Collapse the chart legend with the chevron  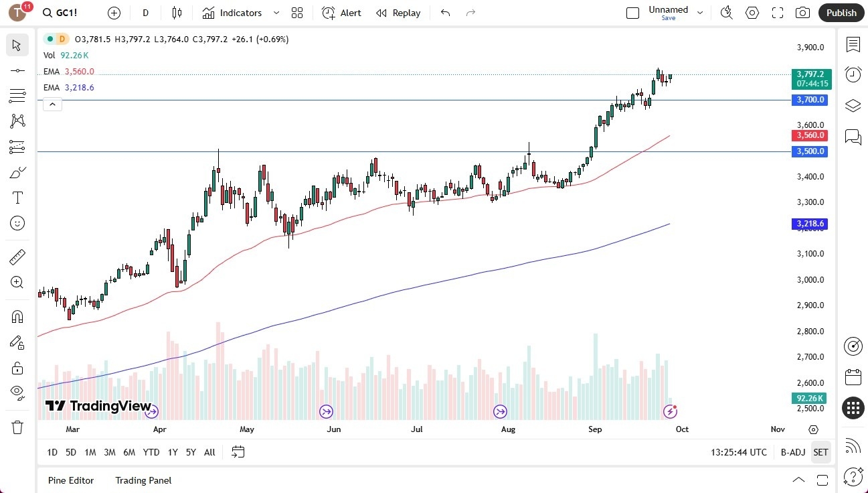(x=52, y=104)
